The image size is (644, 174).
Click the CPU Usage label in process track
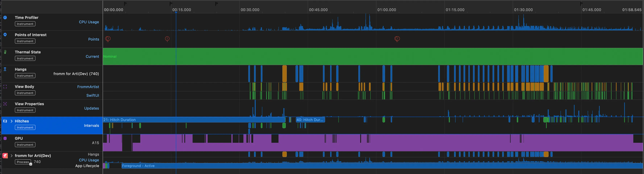click(89, 160)
